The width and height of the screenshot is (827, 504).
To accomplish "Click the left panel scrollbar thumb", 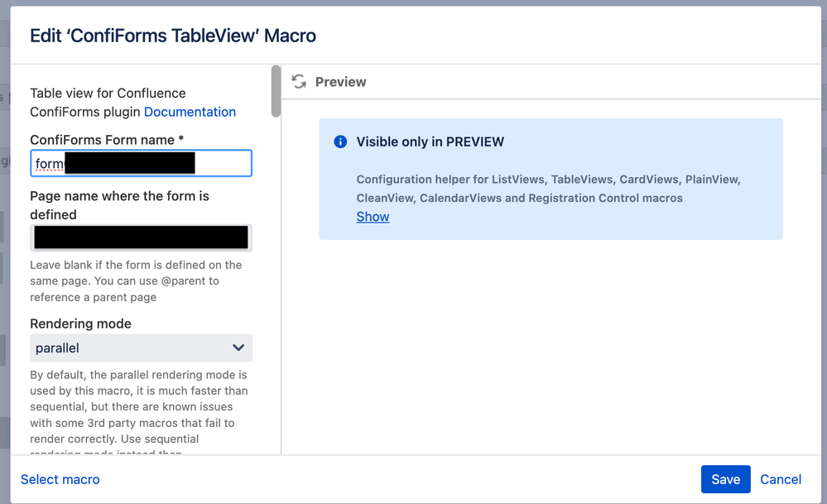I will [x=274, y=91].
